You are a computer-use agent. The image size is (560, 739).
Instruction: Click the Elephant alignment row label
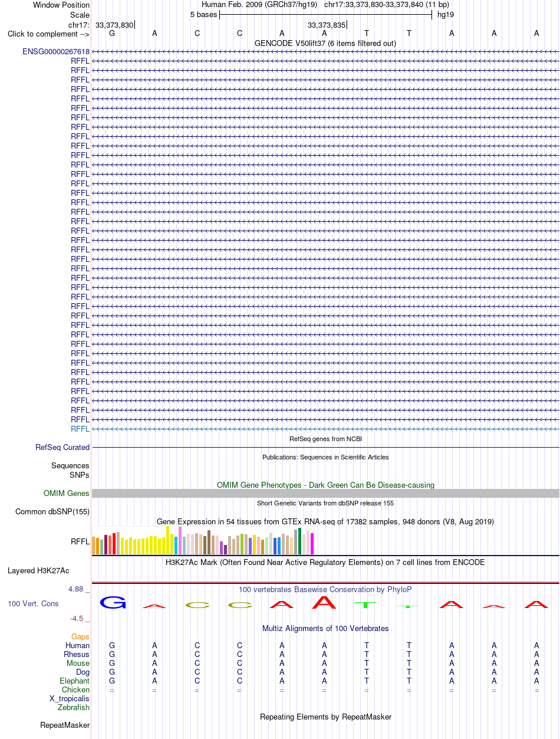(x=75, y=681)
